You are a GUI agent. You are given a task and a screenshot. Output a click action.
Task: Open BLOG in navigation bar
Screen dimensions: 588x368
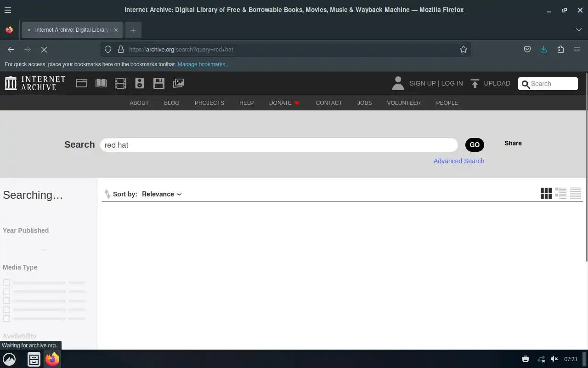(x=172, y=103)
